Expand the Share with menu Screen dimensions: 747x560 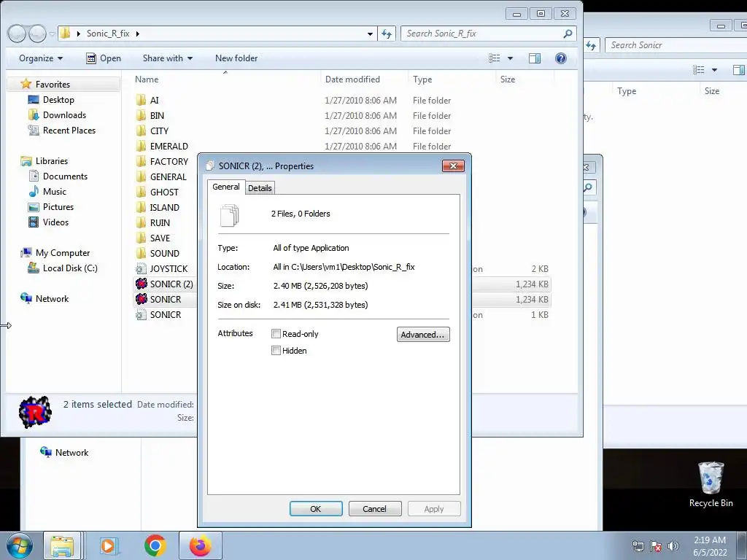(x=168, y=58)
